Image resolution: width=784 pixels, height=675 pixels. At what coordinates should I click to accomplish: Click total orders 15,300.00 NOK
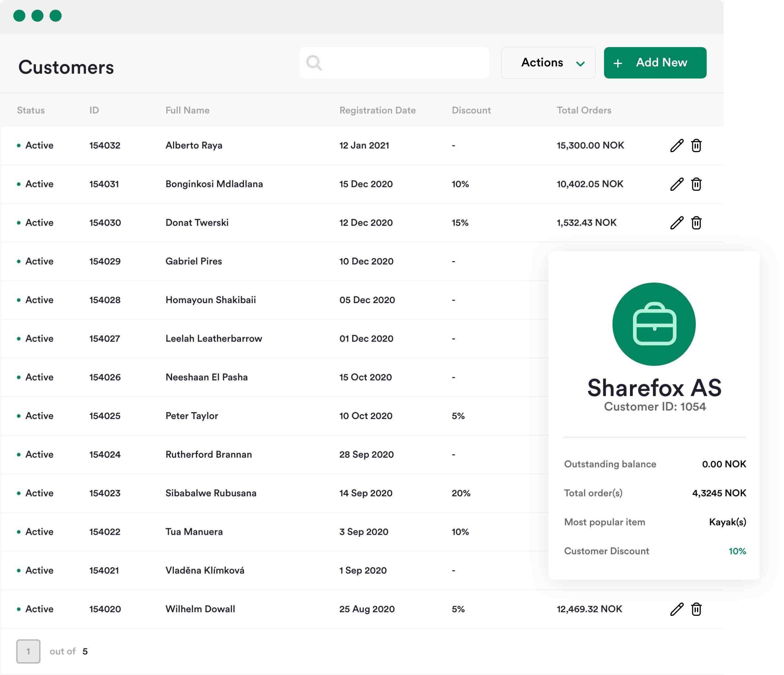pyautogui.click(x=590, y=146)
